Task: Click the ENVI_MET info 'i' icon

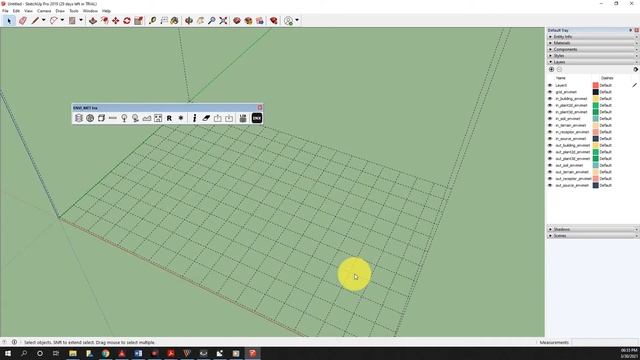Action: [x=194, y=118]
